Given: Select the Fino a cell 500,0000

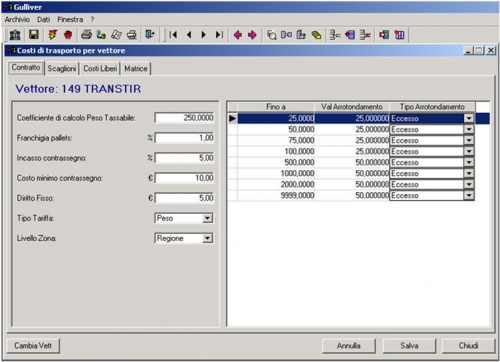Looking at the screenshot, I should tap(276, 162).
